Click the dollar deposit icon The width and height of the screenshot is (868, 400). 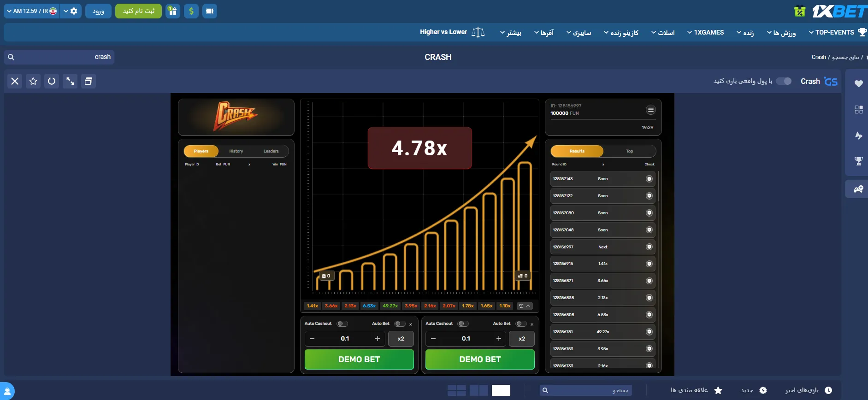(191, 11)
